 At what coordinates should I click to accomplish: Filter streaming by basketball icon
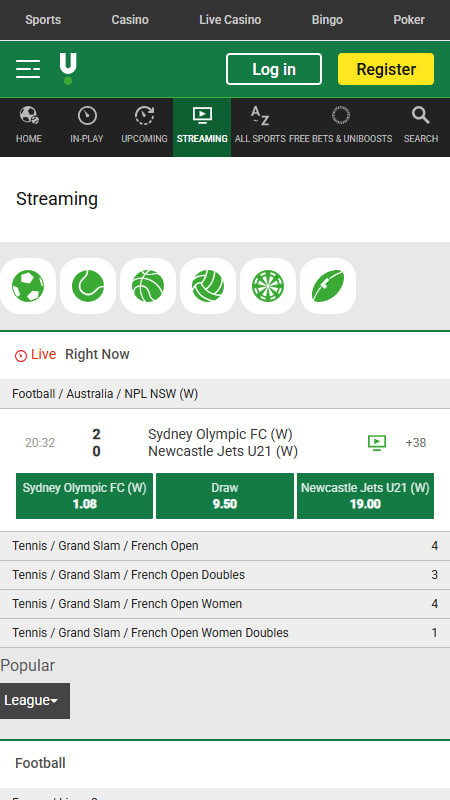click(148, 286)
